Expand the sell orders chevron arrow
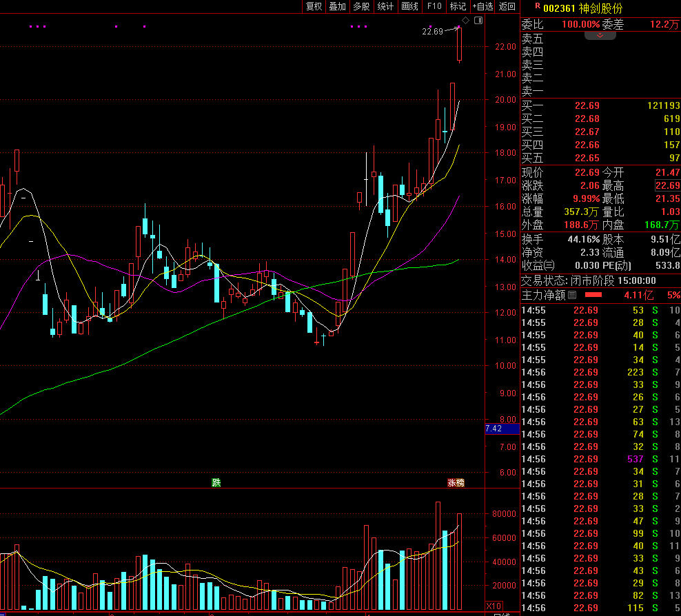Screen dimensions: 681x616 [600, 35]
